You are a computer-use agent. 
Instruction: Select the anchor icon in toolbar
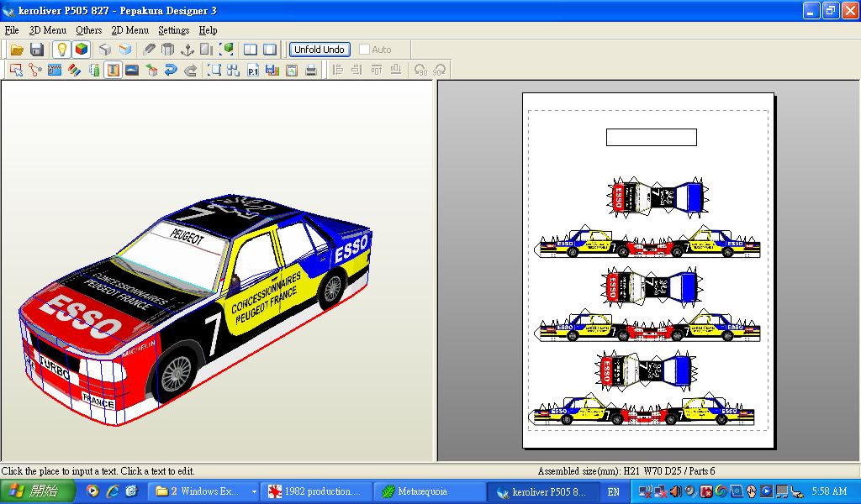(188, 50)
